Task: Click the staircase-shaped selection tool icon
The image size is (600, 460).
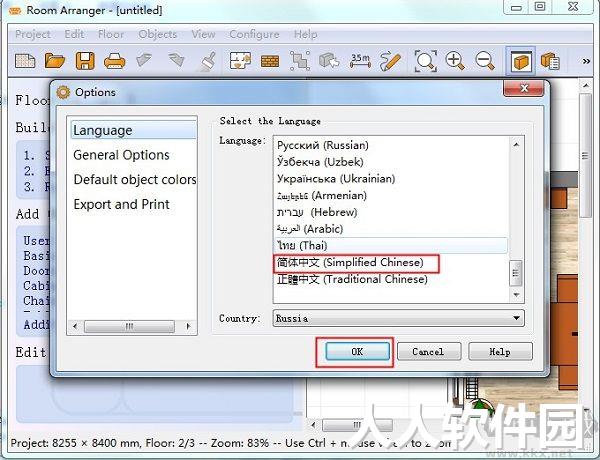Action: (x=300, y=60)
